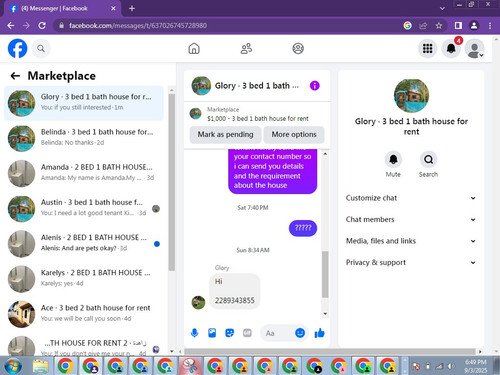Attach a photo using the image icon

point(212,333)
